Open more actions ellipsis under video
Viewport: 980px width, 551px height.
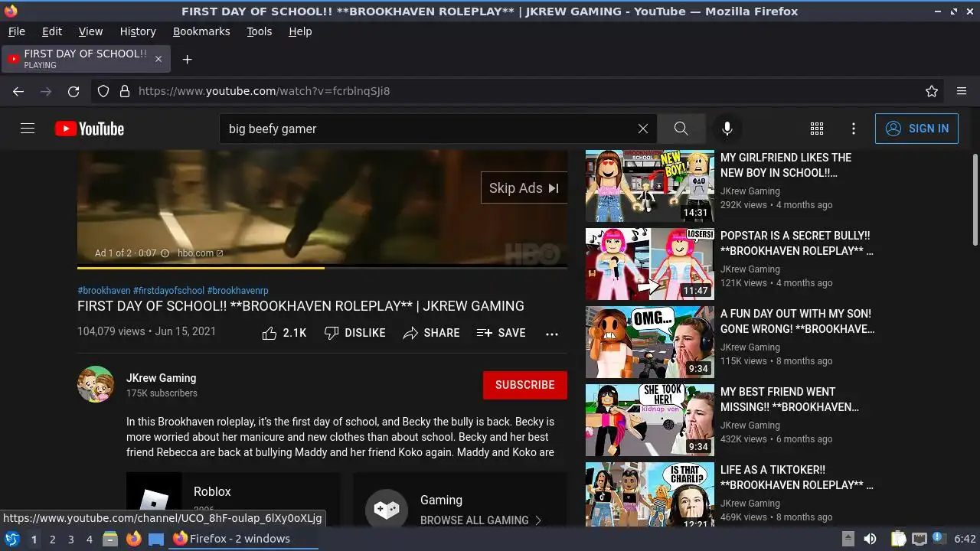[552, 334]
